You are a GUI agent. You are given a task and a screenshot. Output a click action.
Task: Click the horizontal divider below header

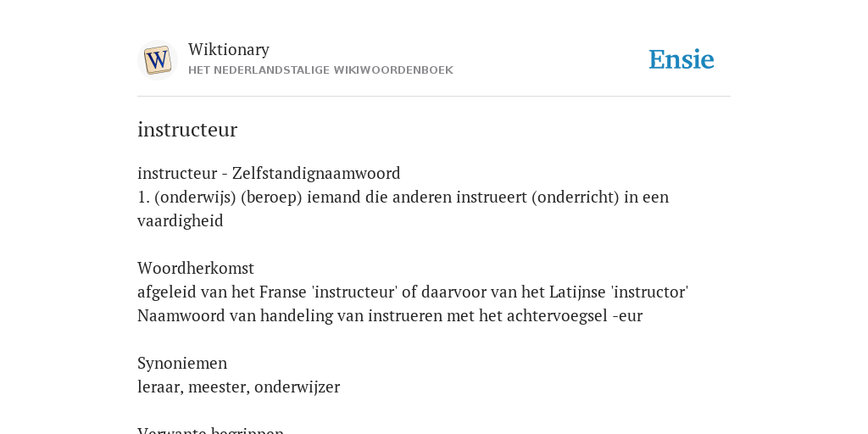[x=434, y=97]
